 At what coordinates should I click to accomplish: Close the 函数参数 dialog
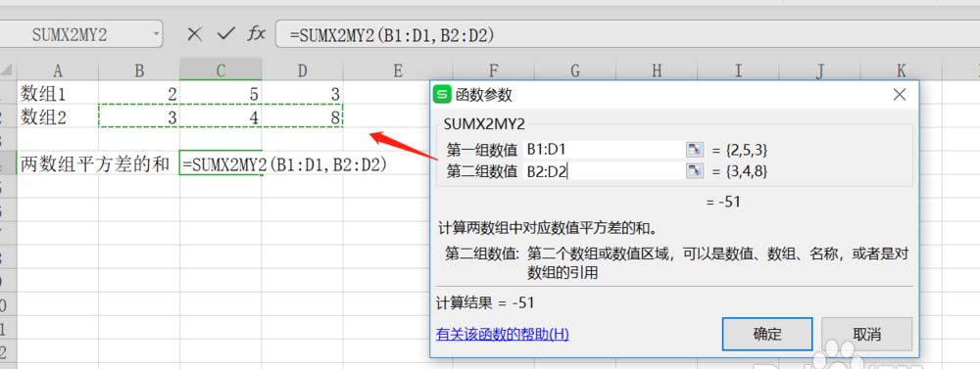coord(900,95)
